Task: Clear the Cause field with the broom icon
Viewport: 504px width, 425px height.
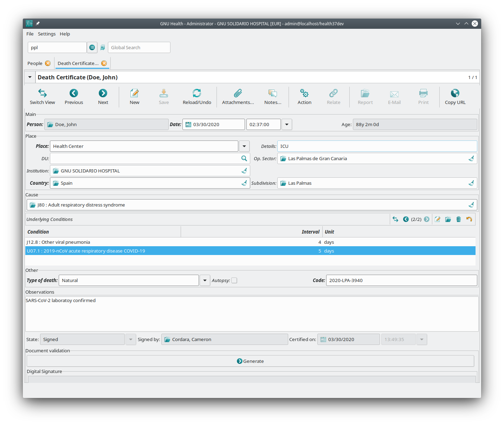Action: pyautogui.click(x=471, y=205)
